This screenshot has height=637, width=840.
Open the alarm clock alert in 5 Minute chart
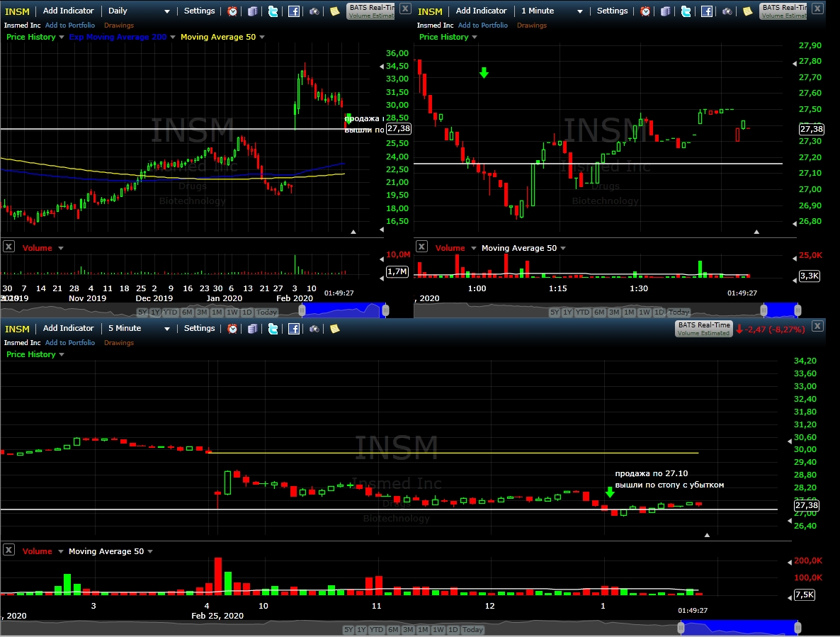(232, 328)
